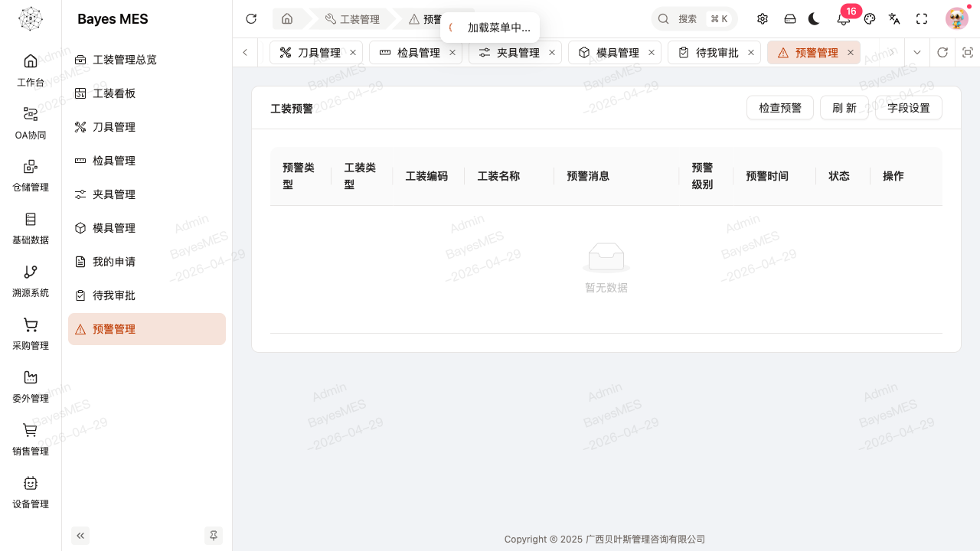
Task: Open the 仓储管理 module
Action: click(31, 175)
